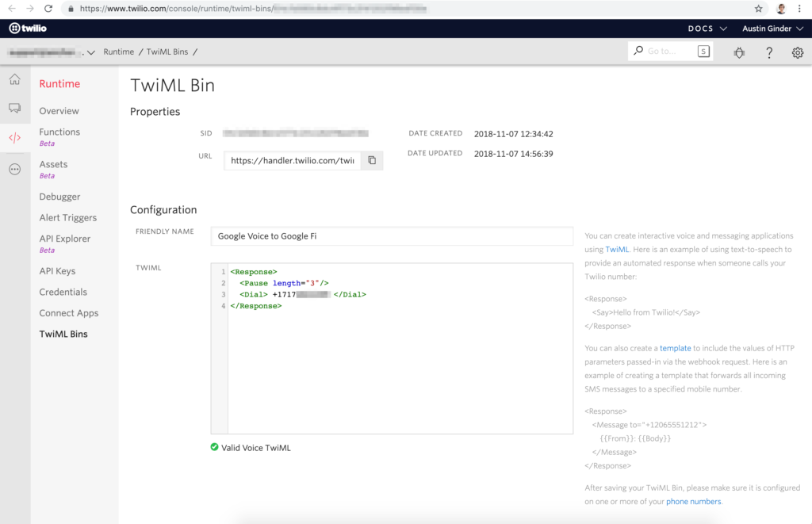Click the search magnifier icon

[x=638, y=51]
